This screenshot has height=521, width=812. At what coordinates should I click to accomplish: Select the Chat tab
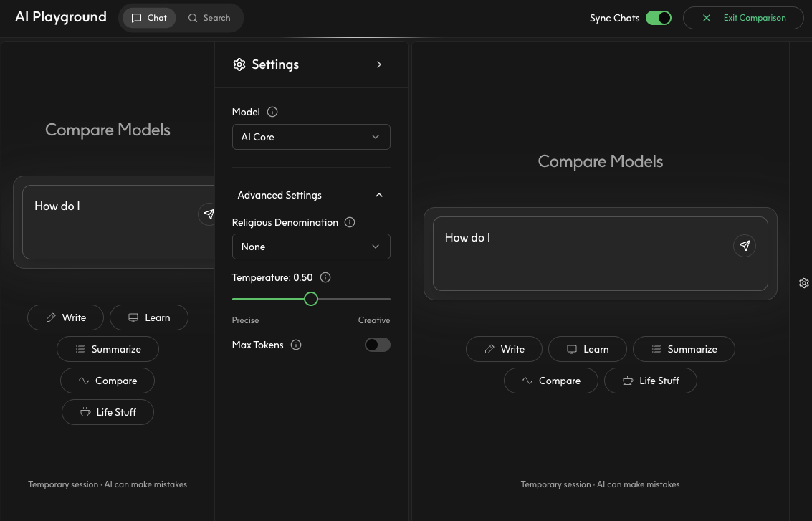[x=148, y=17]
